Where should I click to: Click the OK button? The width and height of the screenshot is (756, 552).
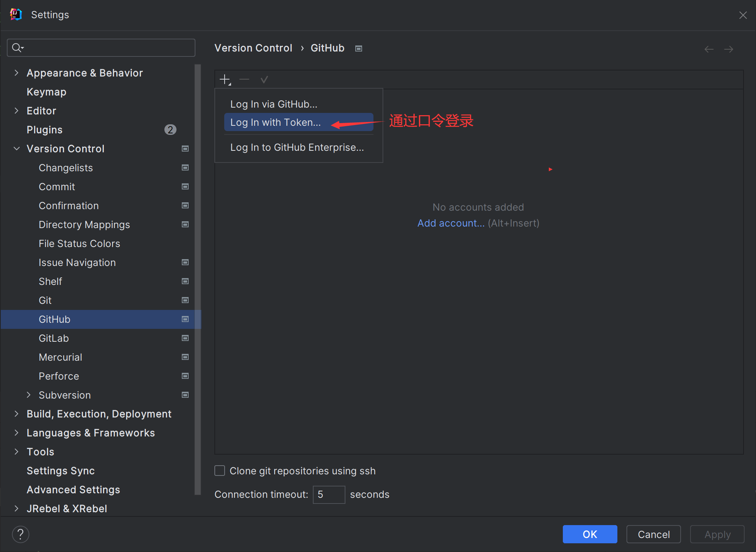click(x=590, y=534)
